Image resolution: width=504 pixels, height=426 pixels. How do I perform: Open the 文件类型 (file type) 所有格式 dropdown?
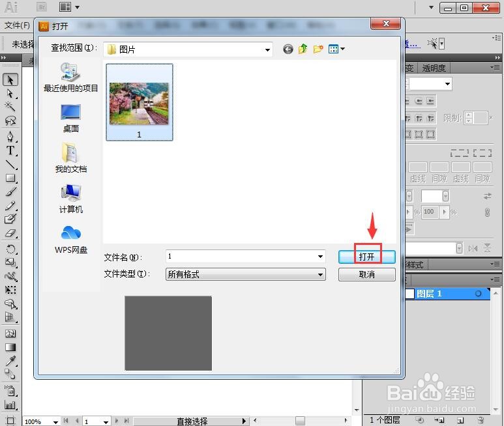tap(246, 274)
